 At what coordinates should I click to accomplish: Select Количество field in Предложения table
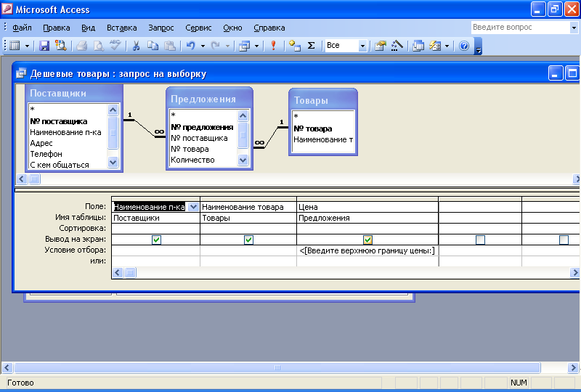pyautogui.click(x=192, y=160)
